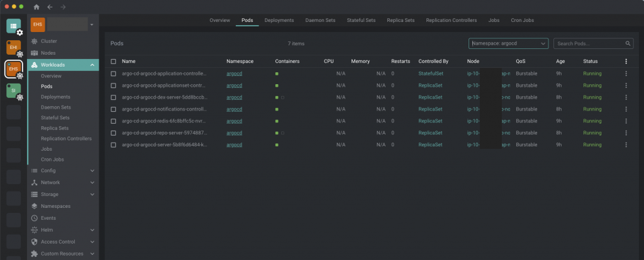The image size is (644, 260).
Task: Open the Namespace: argocd dropdown
Action: point(508,43)
